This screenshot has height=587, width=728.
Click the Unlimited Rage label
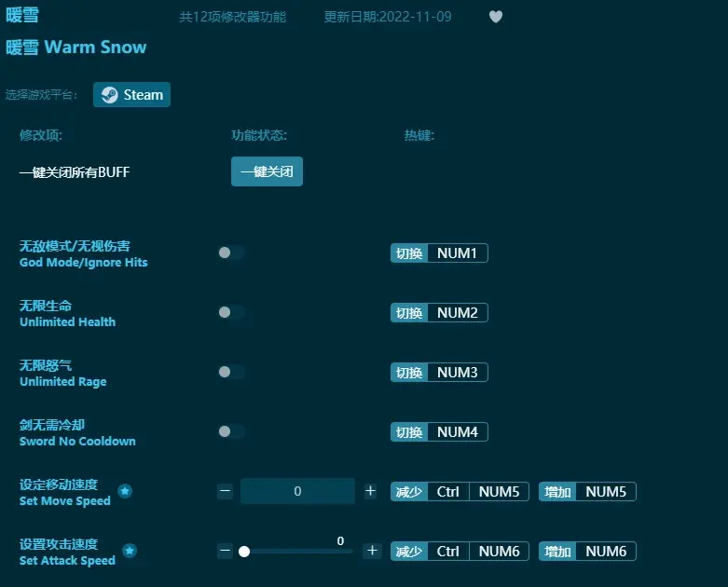pyautogui.click(x=63, y=381)
